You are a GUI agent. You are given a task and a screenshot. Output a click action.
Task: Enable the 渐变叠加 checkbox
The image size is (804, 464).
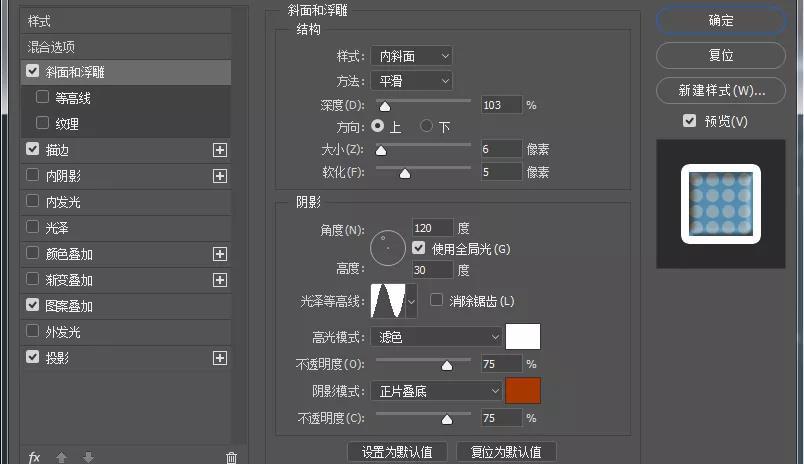tap(32, 279)
